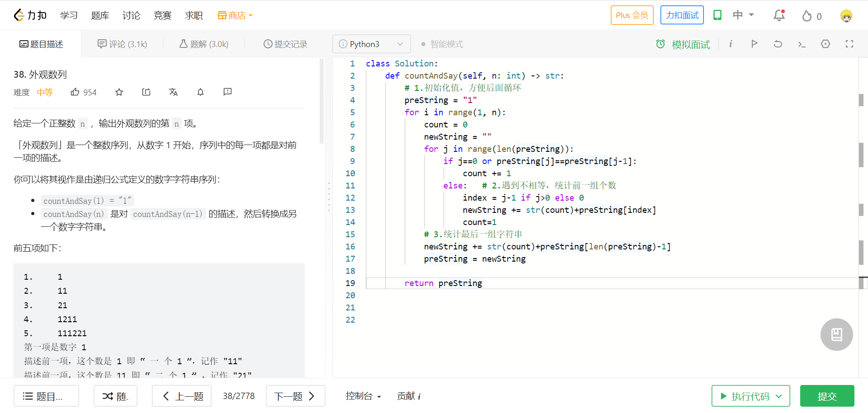Click the 中等 difficulty label

(x=45, y=92)
